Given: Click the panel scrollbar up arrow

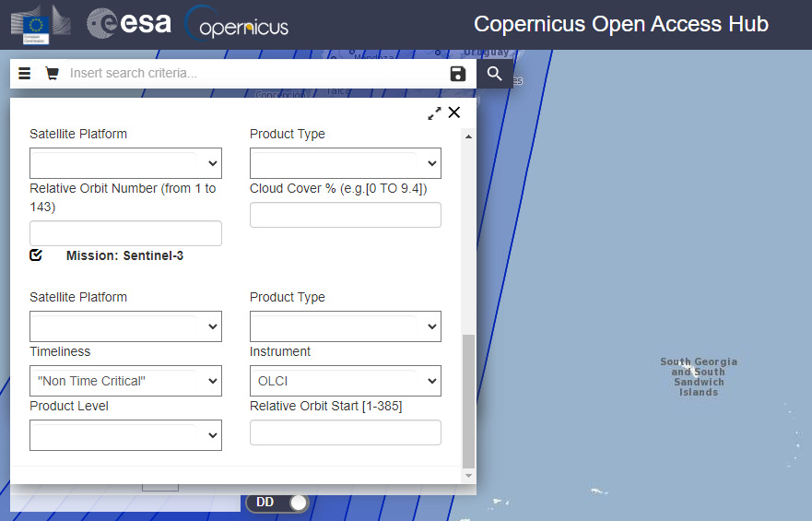Looking at the screenshot, I should [x=468, y=136].
